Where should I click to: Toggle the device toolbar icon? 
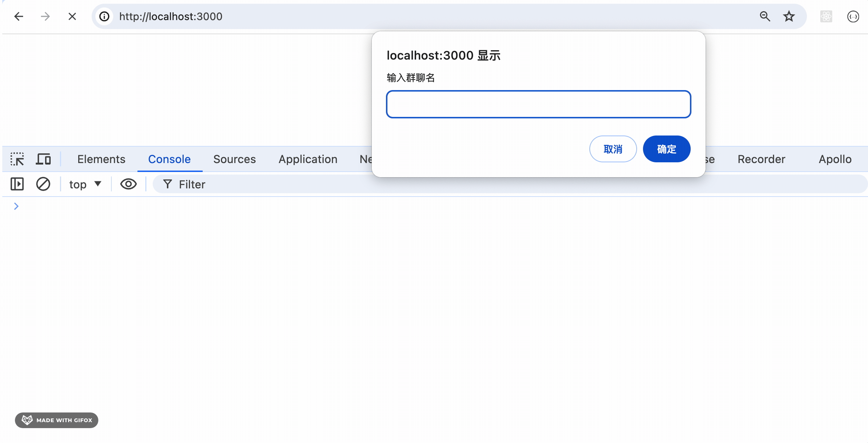pyautogui.click(x=43, y=159)
